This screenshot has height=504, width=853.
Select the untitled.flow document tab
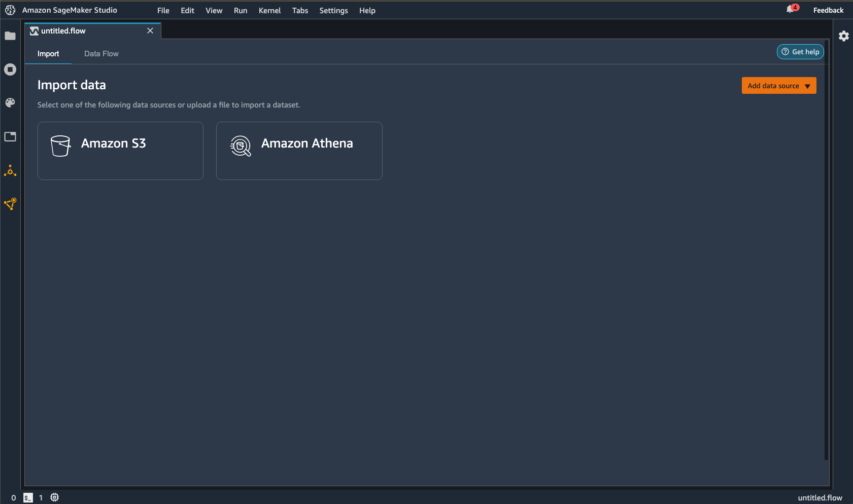coord(64,30)
